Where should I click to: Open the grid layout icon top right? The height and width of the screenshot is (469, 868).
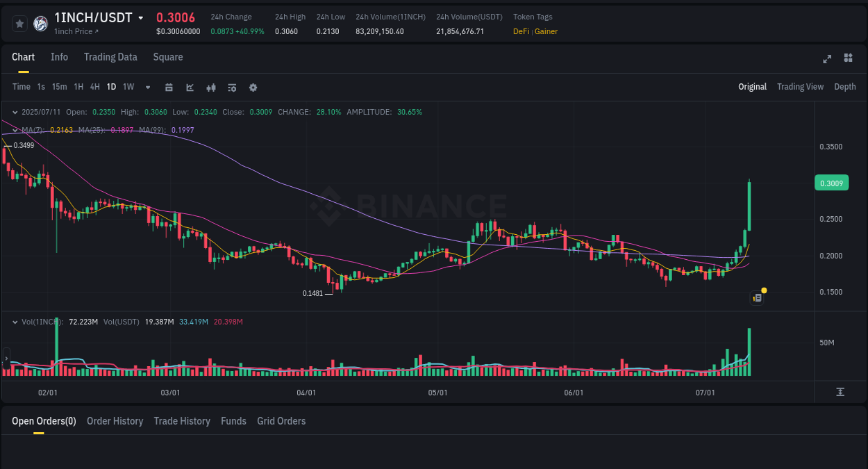pyautogui.click(x=848, y=59)
